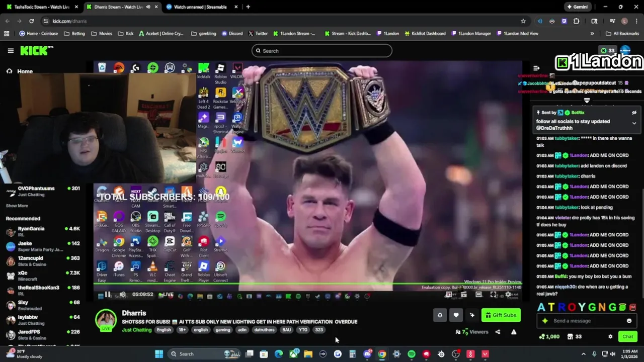644x362 pixels.
Task: Click Show More in sidebar
Action: point(17,206)
